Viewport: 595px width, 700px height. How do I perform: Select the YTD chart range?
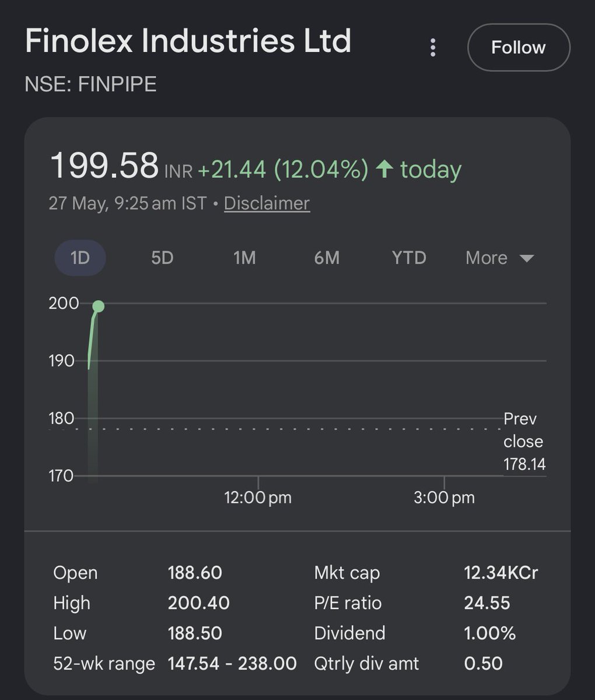click(x=409, y=258)
